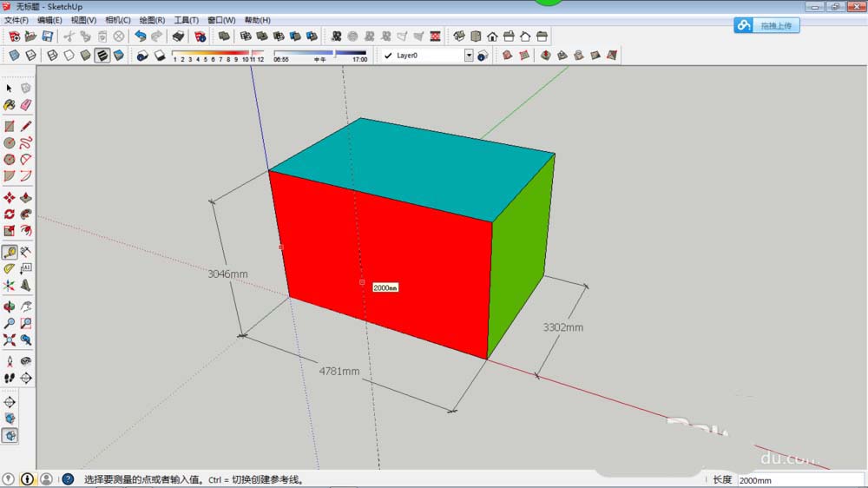Open the 帮助(H) menu
This screenshot has width=868, height=488.
pyautogui.click(x=258, y=20)
